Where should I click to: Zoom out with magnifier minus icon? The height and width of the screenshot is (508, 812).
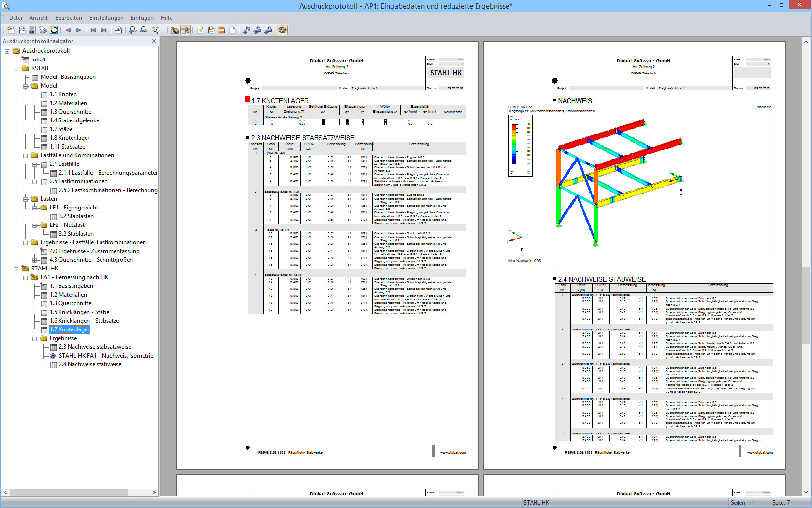click(144, 30)
